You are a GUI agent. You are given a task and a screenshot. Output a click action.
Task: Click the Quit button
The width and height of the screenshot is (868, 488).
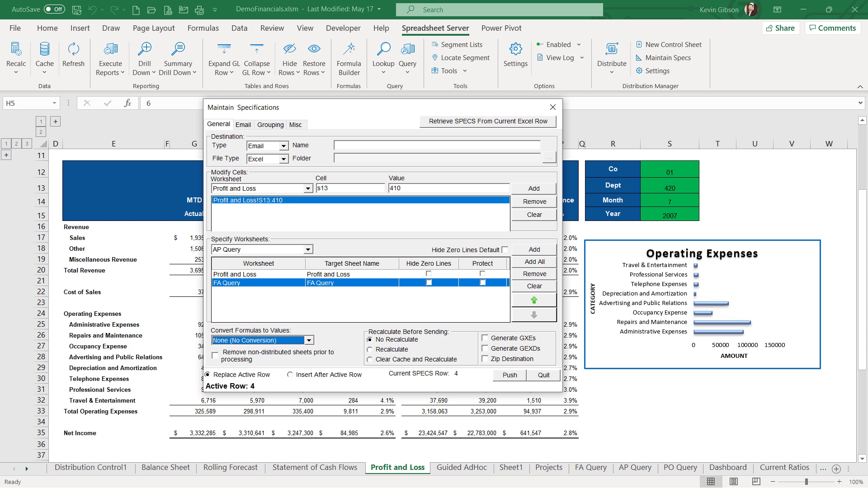pos(543,375)
